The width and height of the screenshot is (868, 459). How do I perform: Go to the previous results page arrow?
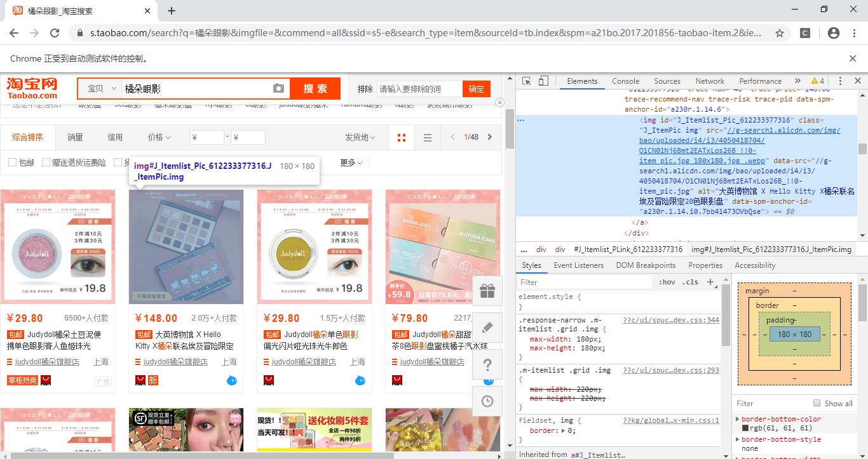point(452,137)
